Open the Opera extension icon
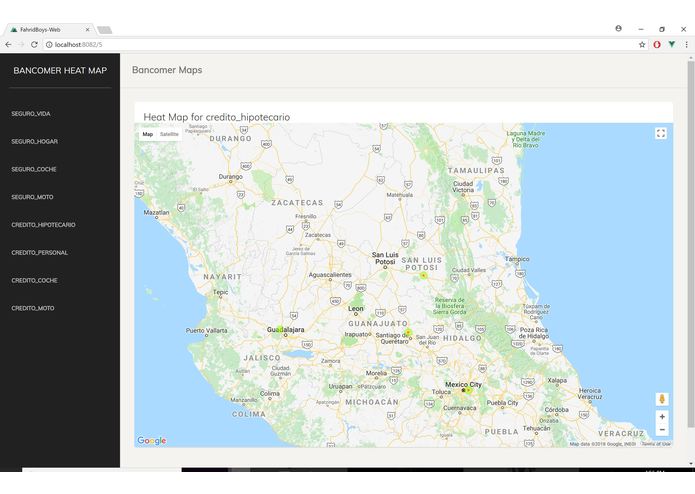 coord(657,44)
